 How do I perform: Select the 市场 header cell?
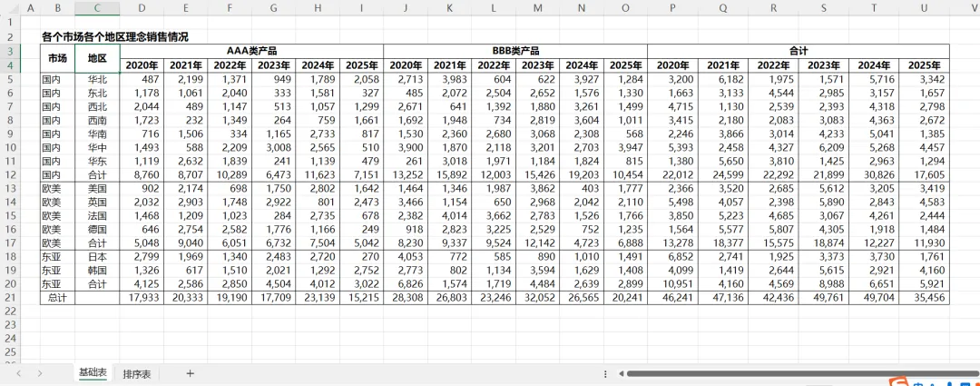[57, 58]
